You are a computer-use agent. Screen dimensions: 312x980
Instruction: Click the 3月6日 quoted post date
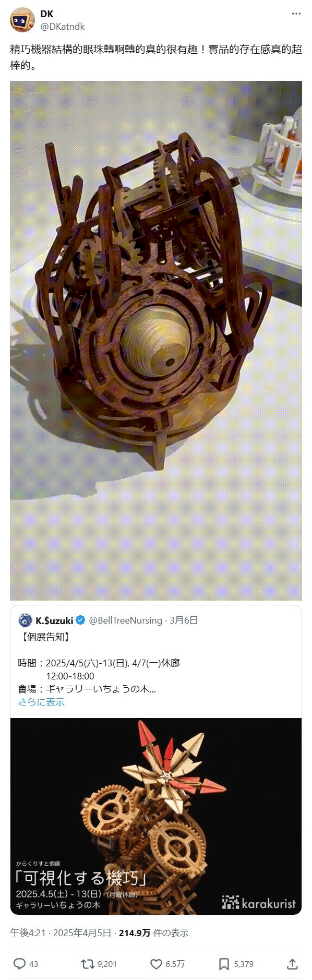(184, 620)
